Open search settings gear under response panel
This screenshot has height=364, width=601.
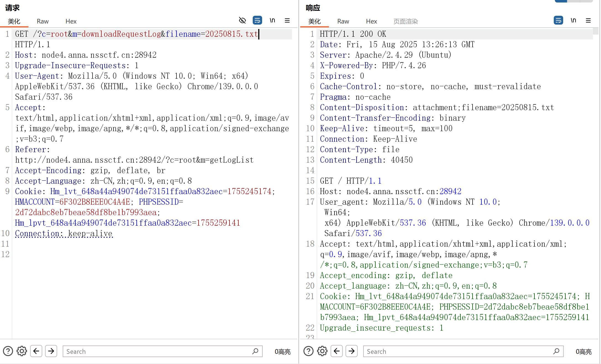point(322,351)
